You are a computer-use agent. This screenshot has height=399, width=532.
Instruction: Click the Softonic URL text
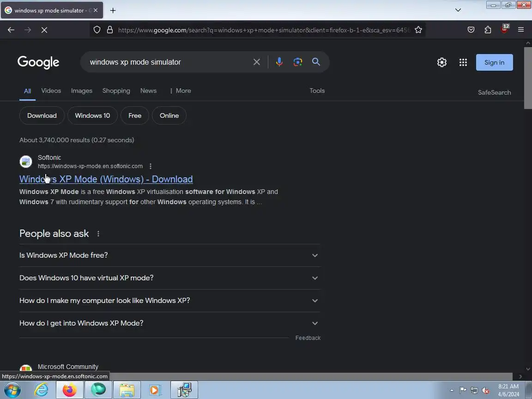click(x=90, y=166)
